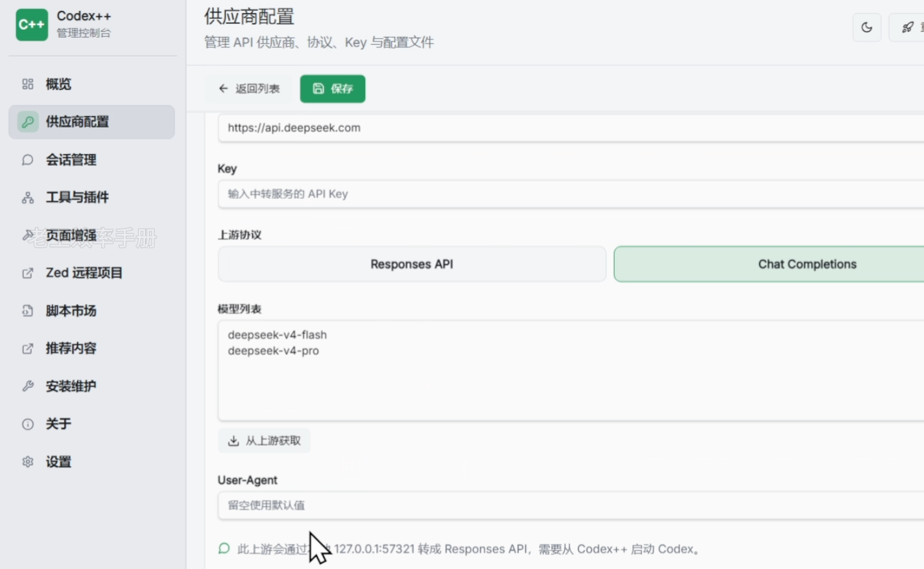
Task: Go to 工具与插件
Action: pos(91,197)
